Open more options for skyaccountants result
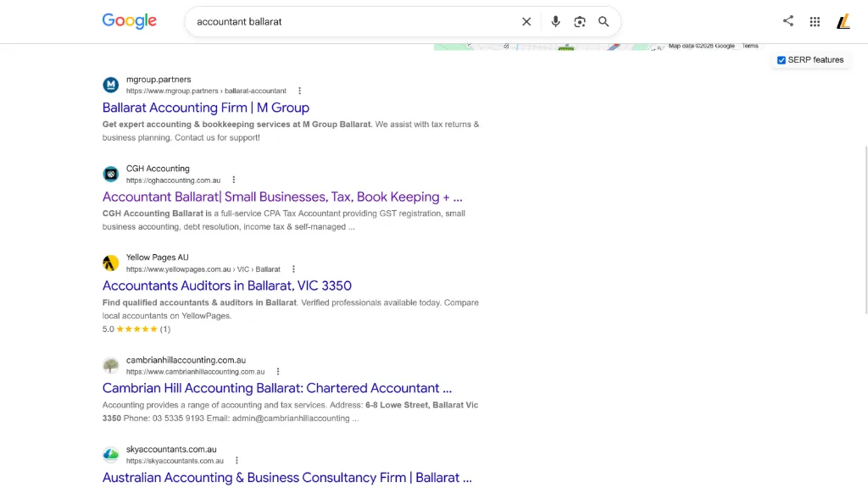This screenshot has width=868, height=488. pyautogui.click(x=237, y=460)
